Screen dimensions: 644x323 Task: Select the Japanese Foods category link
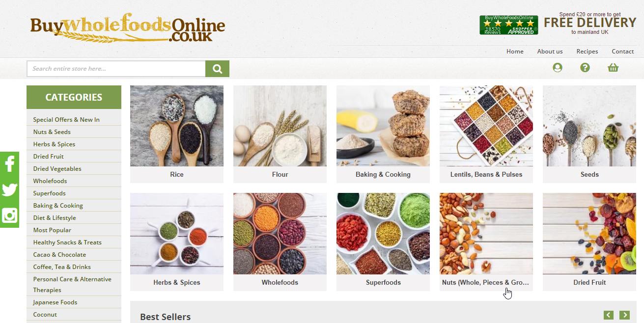tap(55, 302)
